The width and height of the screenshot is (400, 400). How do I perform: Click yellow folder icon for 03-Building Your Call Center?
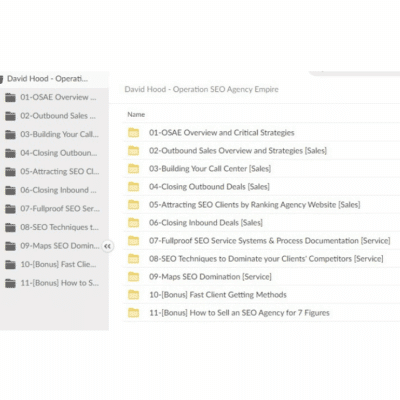(x=133, y=169)
